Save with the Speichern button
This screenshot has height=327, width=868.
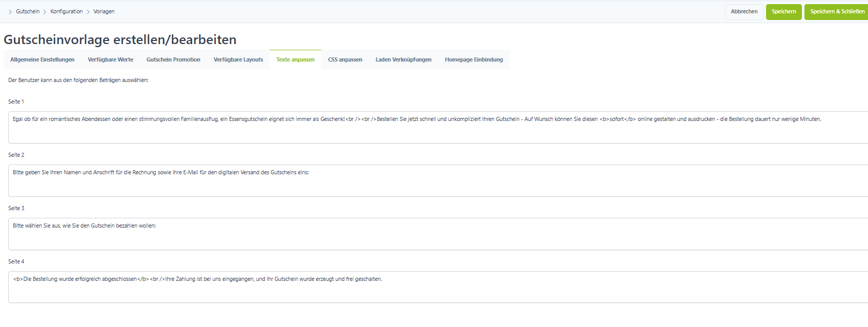783,12
